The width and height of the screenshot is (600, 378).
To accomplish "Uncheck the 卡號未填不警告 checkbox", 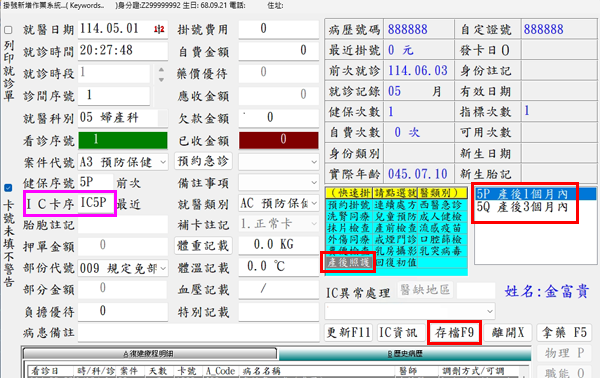I will click(x=8, y=187).
